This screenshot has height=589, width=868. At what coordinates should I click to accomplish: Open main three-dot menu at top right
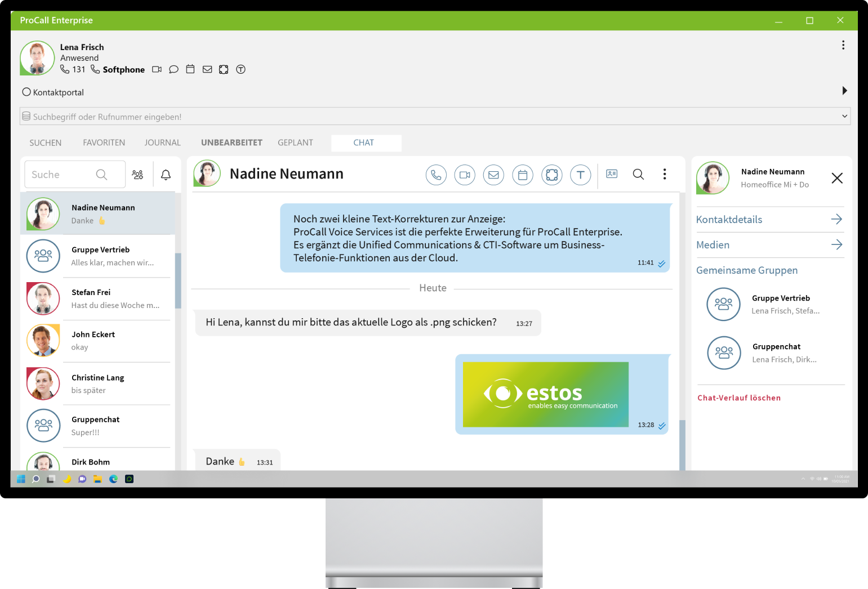pos(843,45)
